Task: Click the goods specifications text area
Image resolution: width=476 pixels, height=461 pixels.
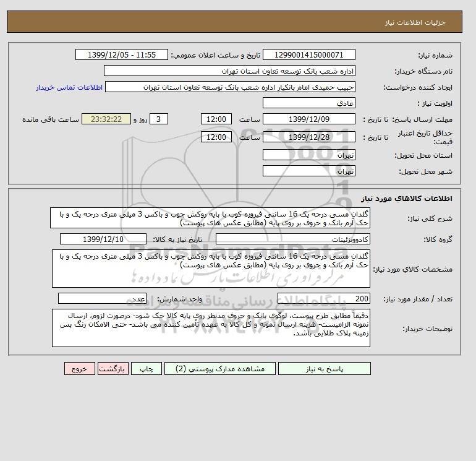Action: pyautogui.click(x=211, y=269)
